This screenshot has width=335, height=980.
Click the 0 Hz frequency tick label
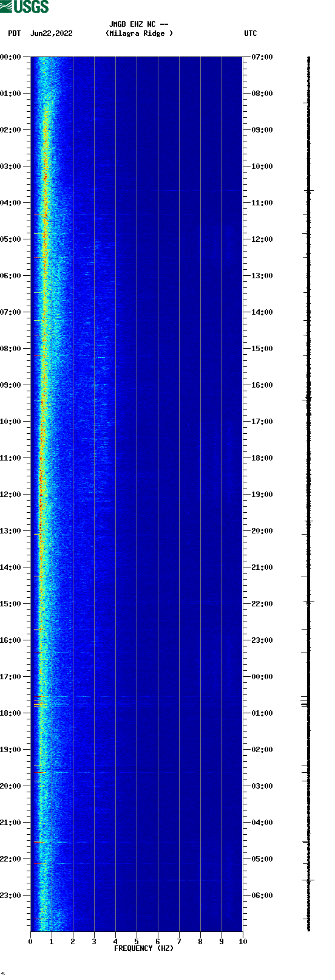30,942
